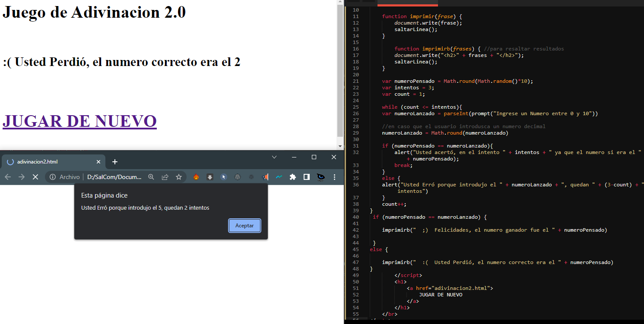Image resolution: width=644 pixels, height=324 pixels.
Task: Click 'JUGAR DE NUEVO' text on line 52
Action: 441,295
